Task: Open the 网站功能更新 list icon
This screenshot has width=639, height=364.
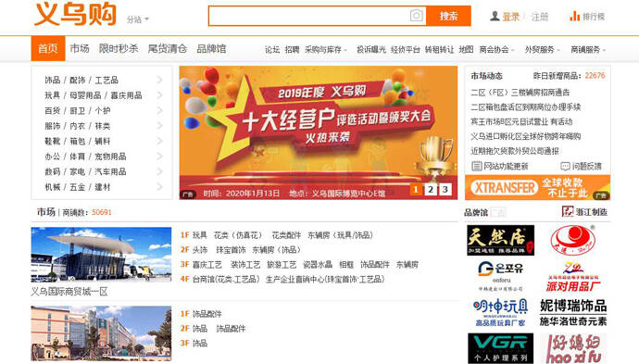Action: coord(476,167)
